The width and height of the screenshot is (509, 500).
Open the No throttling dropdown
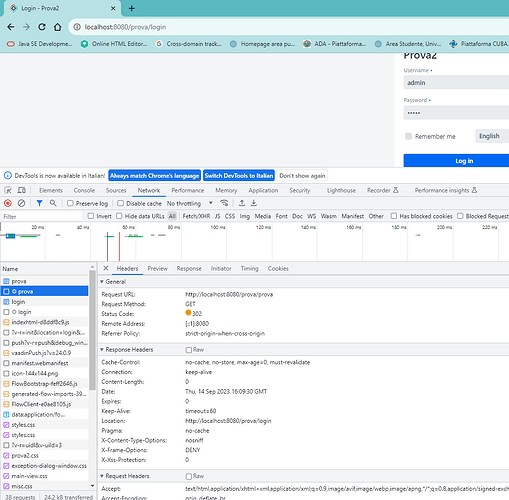[190, 203]
